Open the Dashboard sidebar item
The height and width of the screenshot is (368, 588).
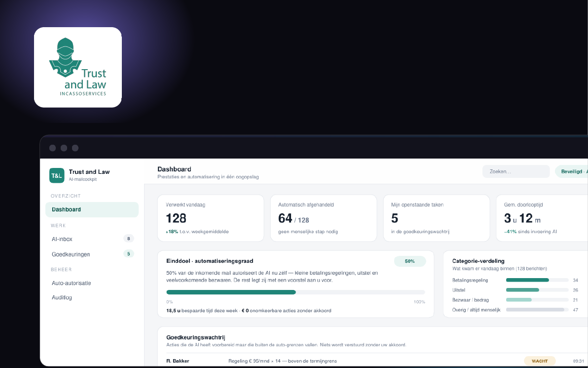point(92,209)
